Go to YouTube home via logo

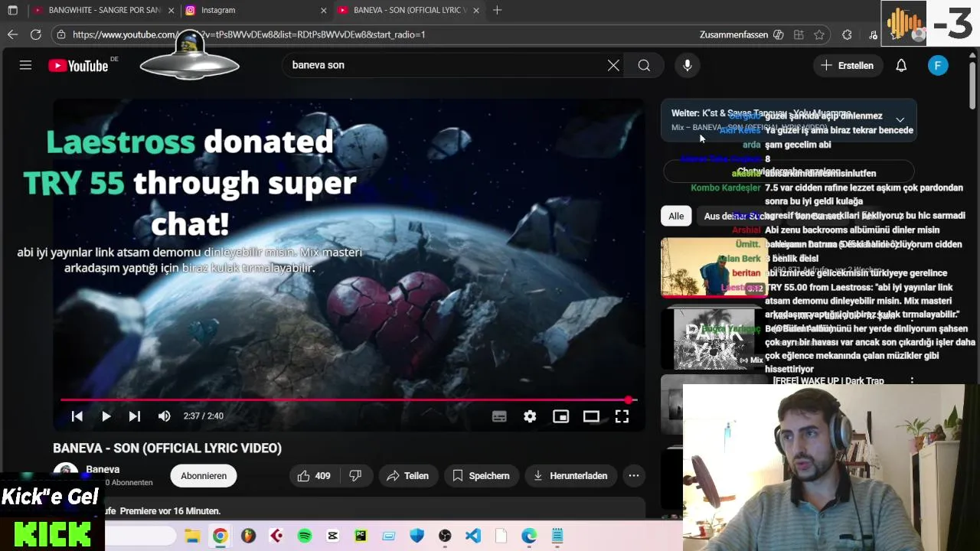(x=79, y=66)
